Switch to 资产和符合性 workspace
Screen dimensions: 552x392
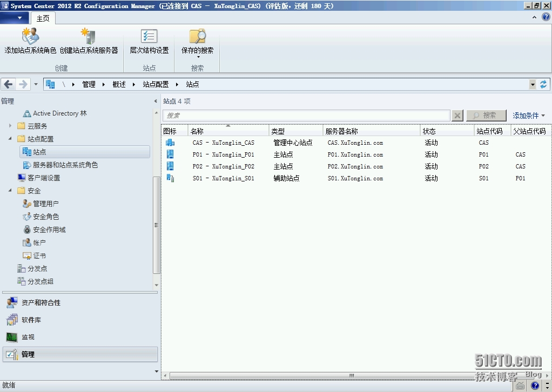(x=80, y=302)
